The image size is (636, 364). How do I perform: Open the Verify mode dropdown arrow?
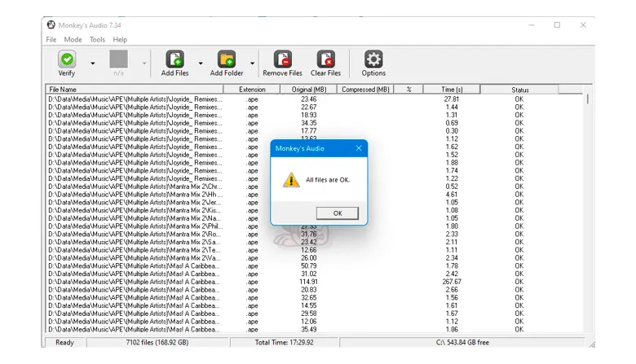(93, 64)
